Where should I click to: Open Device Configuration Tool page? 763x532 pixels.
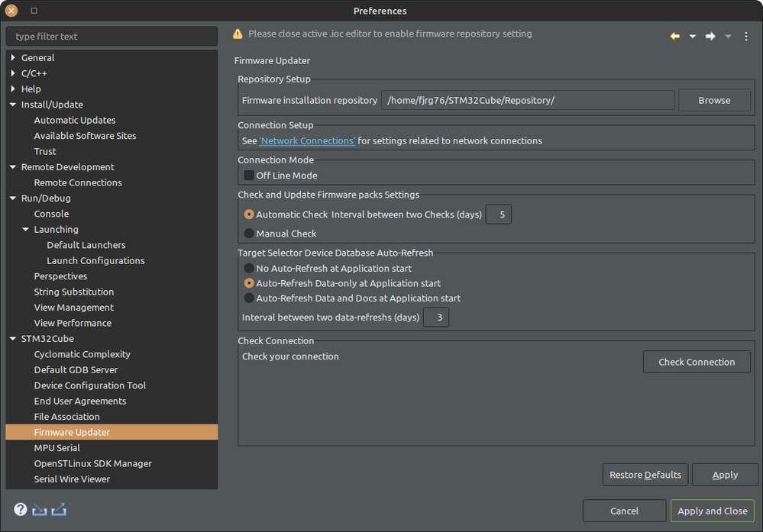[x=89, y=385]
